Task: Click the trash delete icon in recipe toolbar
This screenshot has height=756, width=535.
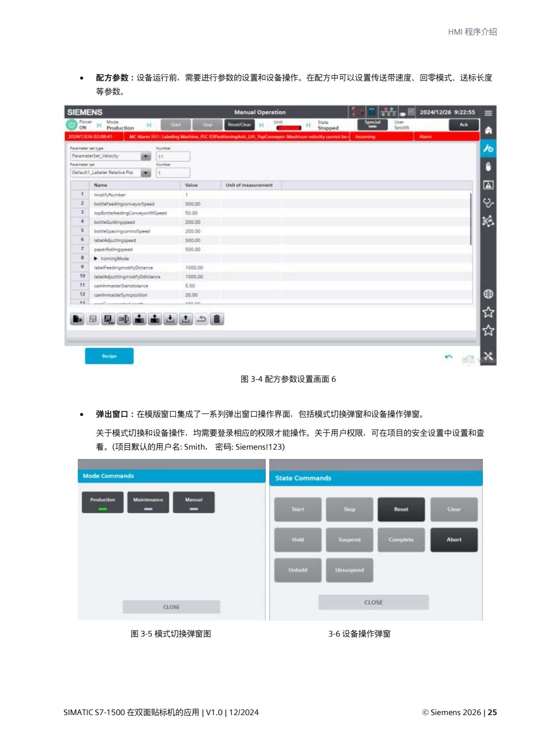Action: [217, 319]
